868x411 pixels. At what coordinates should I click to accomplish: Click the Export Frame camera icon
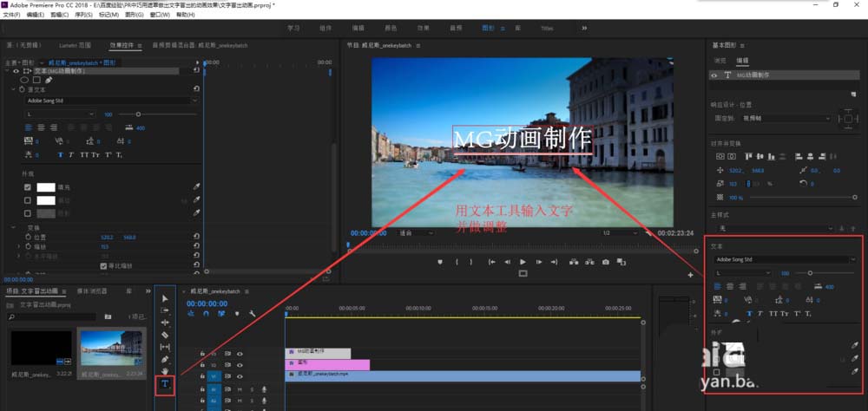[605, 262]
